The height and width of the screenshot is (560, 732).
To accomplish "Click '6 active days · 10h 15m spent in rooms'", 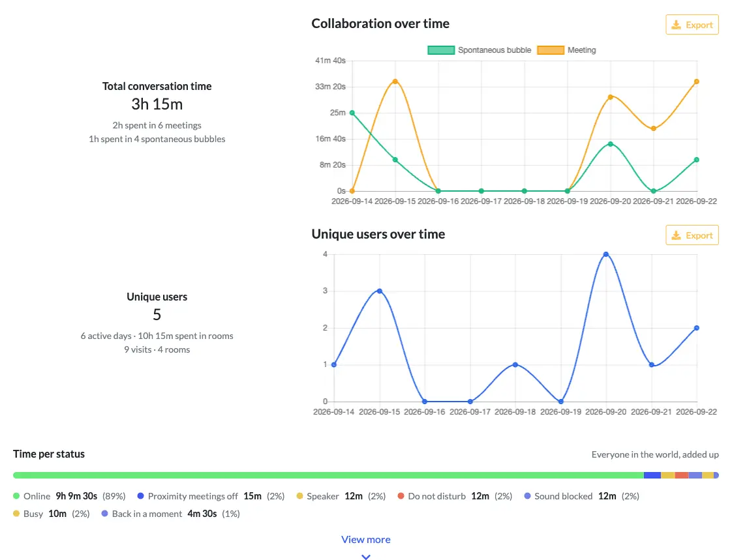I will coord(157,336).
